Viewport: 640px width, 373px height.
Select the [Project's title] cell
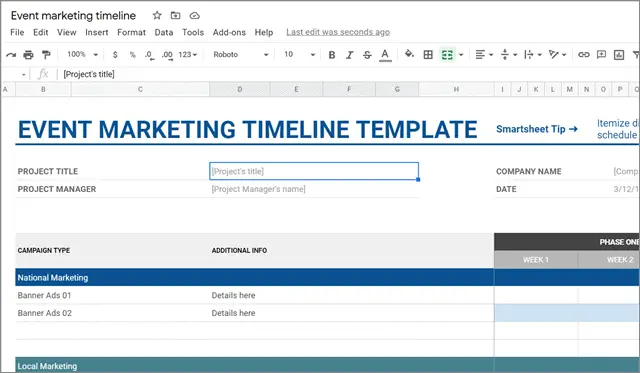[314, 171]
